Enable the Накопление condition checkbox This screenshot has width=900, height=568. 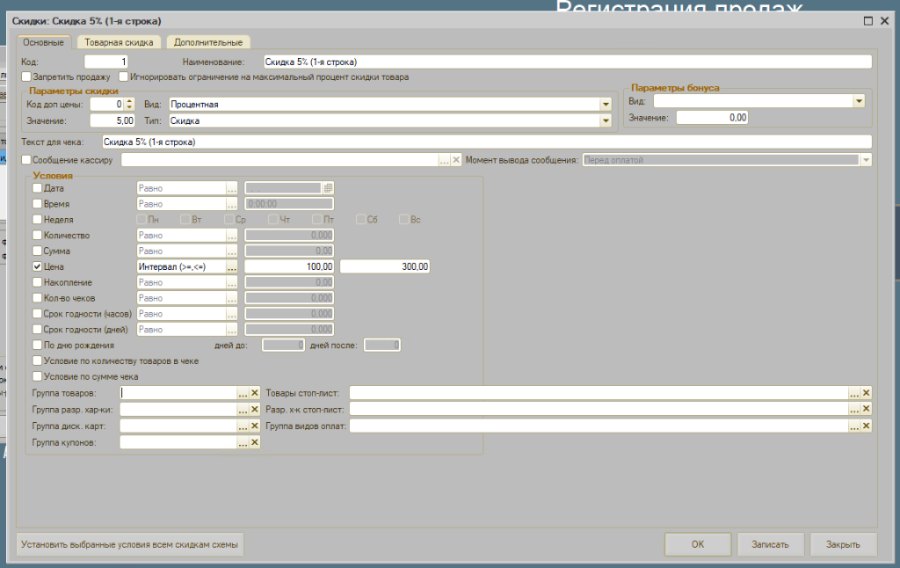37,282
